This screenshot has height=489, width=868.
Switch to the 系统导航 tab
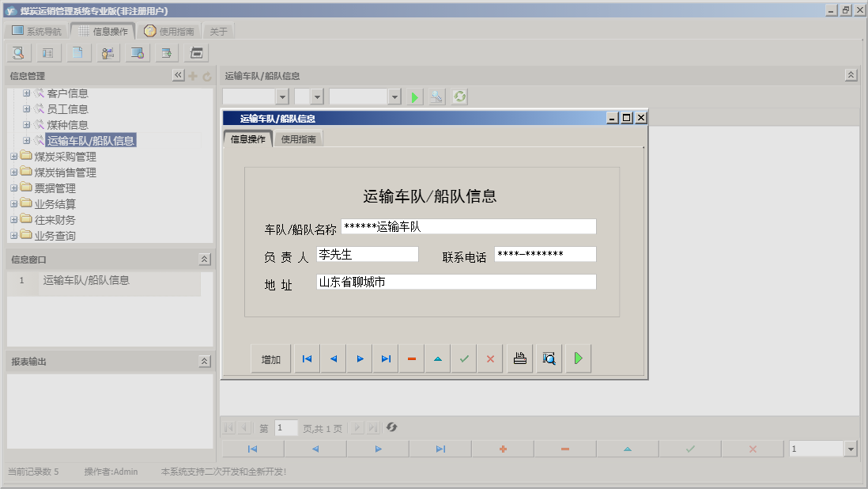coord(36,30)
